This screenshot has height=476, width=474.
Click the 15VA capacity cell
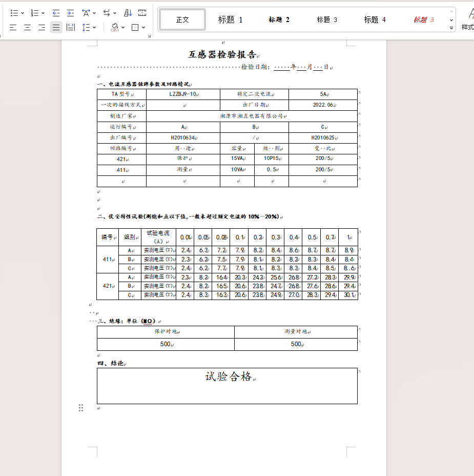click(237, 158)
